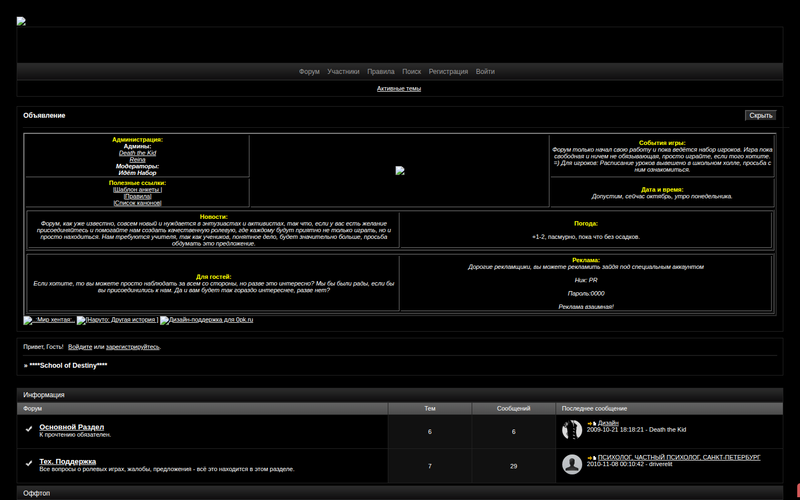Viewport: 800px width, 500px height.
Task: Click the Активные темы link
Action: tap(399, 89)
